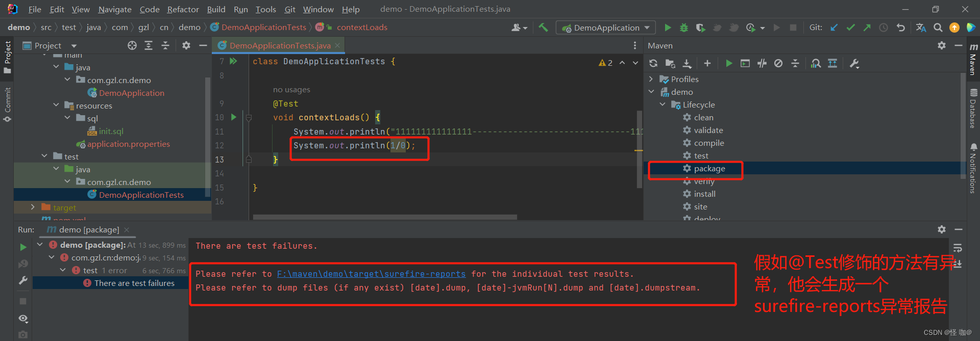This screenshot has width=980, height=341.
Task: Roll back changes with the undo icon
Action: click(x=901, y=28)
